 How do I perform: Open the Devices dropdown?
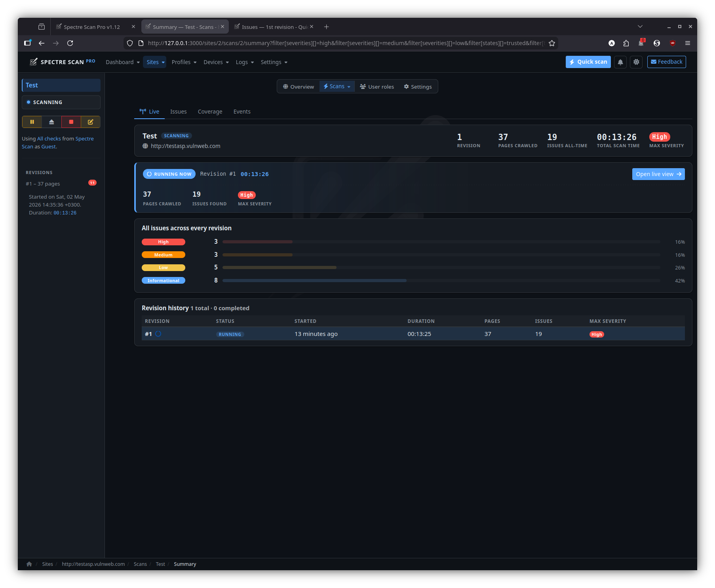pos(216,62)
